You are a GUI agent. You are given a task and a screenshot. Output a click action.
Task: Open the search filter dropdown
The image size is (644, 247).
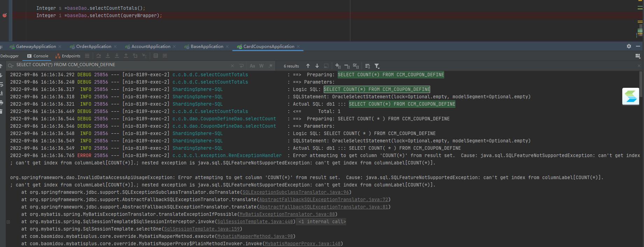[377, 66]
